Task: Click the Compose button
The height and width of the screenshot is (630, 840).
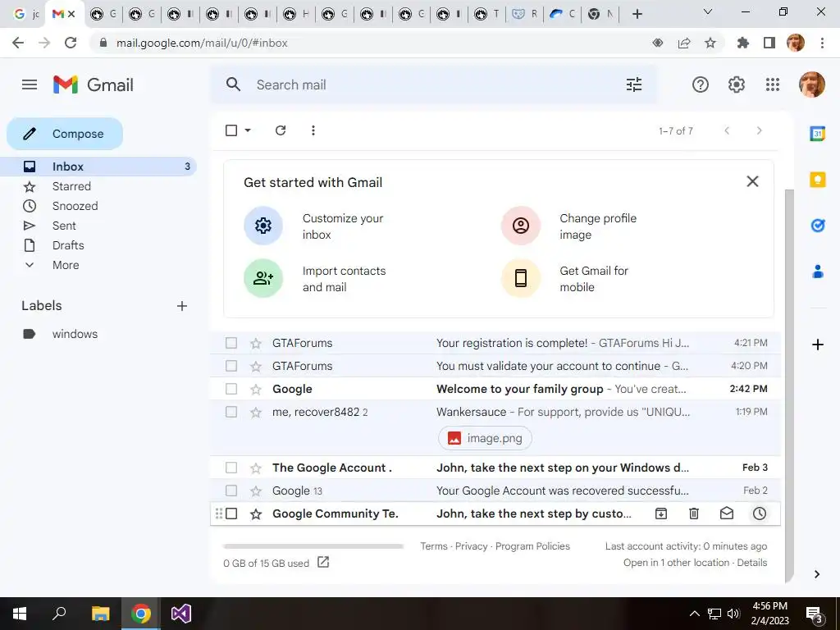Action: pyautogui.click(x=65, y=134)
